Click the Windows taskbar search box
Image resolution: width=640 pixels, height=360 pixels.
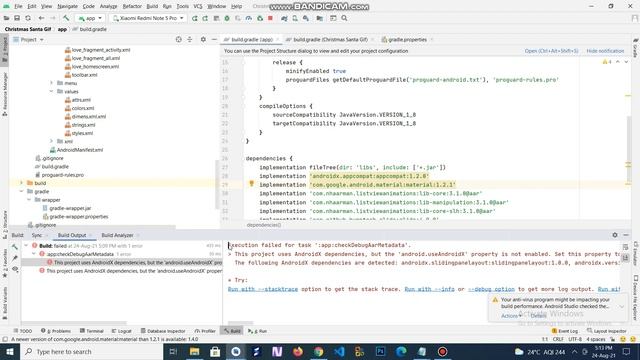pyautogui.click(x=92, y=351)
